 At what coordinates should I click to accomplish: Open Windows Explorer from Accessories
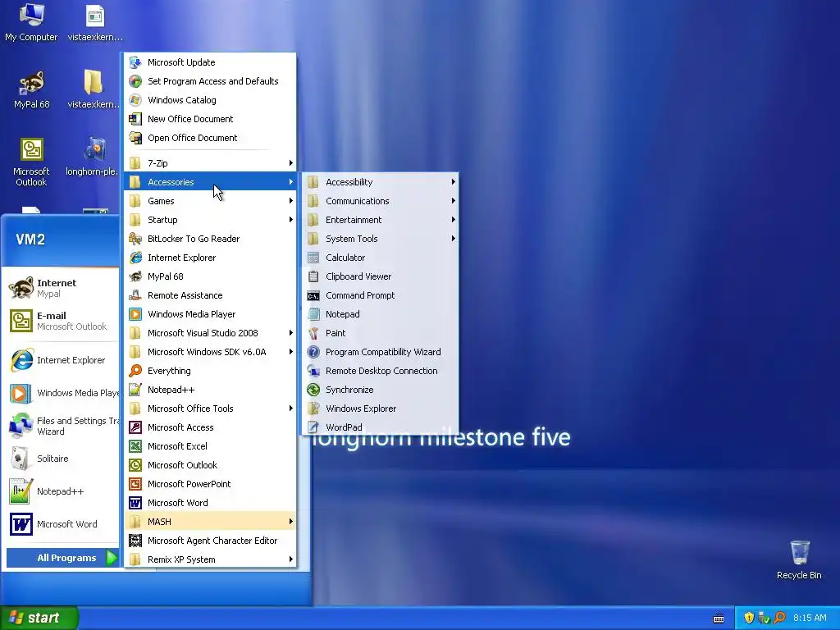coord(381,409)
